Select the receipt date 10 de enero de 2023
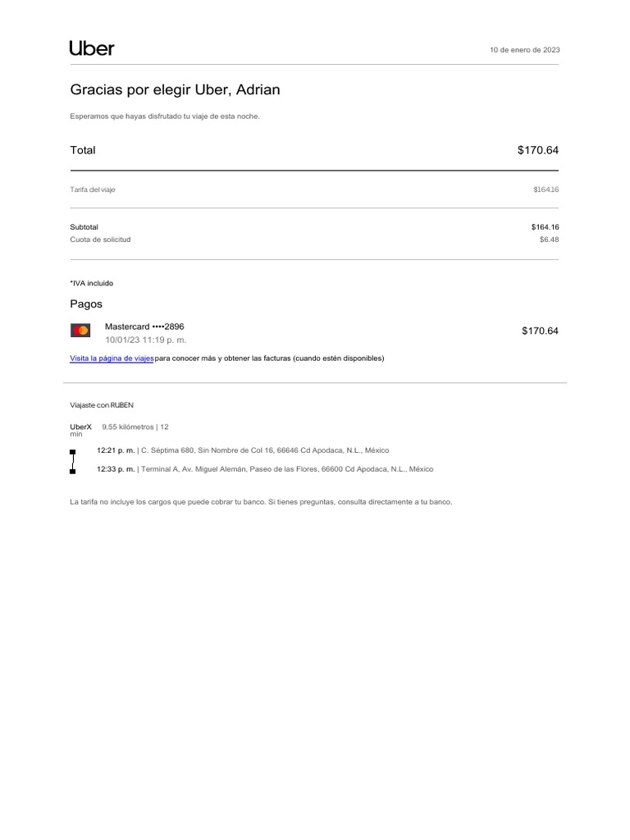This screenshot has height=840, width=630. 525,50
